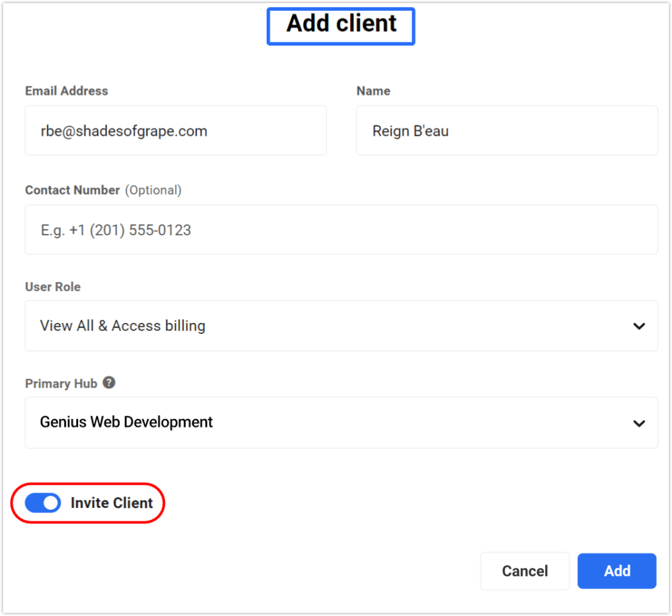This screenshot has height=616, width=672.
Task: Click the Add button
Action: (x=617, y=571)
